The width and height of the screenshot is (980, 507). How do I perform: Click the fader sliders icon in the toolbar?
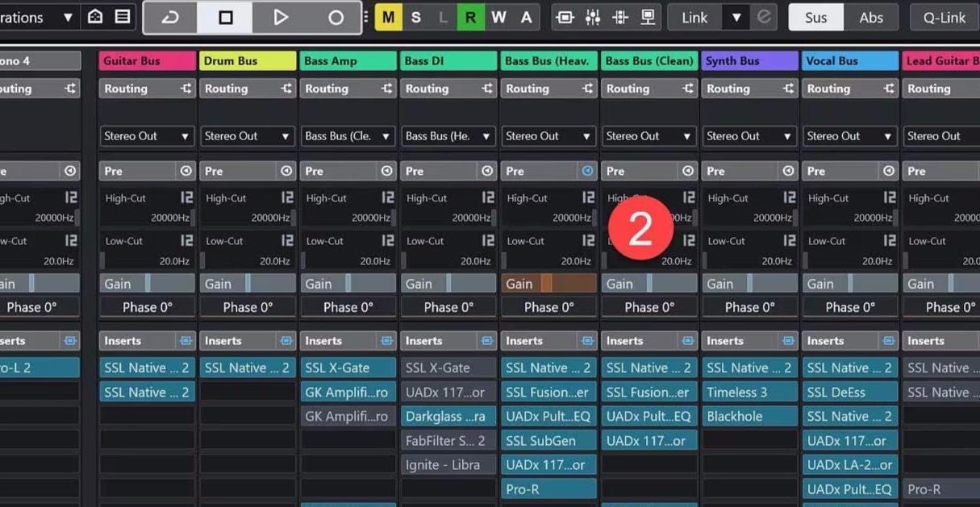593,17
